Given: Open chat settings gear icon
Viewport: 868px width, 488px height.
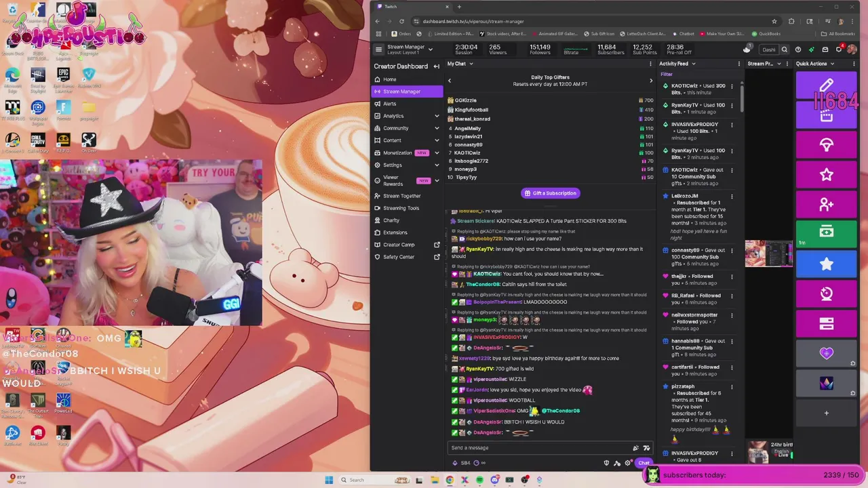Looking at the screenshot, I should 627,463.
